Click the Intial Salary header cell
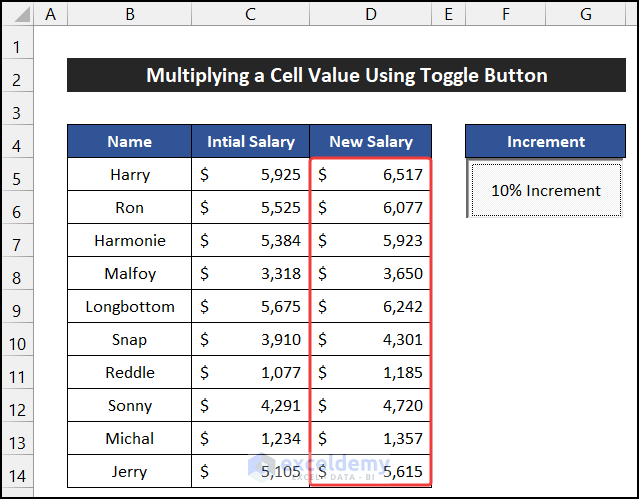639x499 pixels. 250,142
